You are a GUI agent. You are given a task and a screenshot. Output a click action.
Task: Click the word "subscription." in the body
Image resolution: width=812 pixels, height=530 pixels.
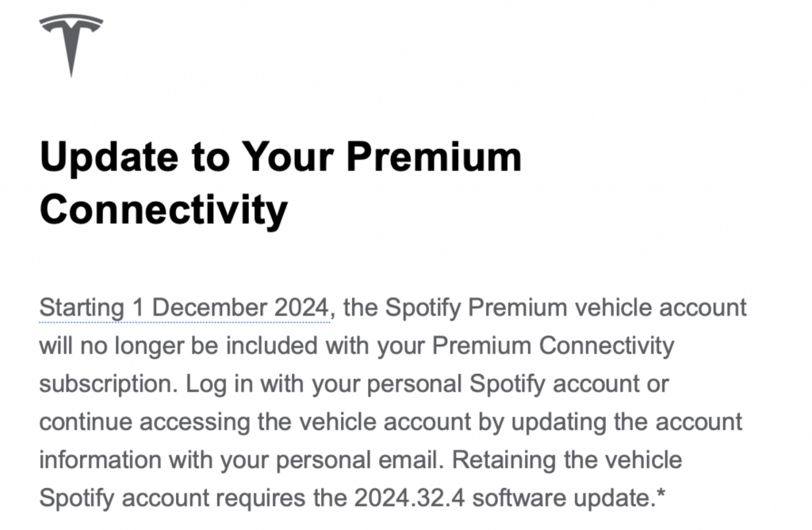pyautogui.click(x=109, y=384)
